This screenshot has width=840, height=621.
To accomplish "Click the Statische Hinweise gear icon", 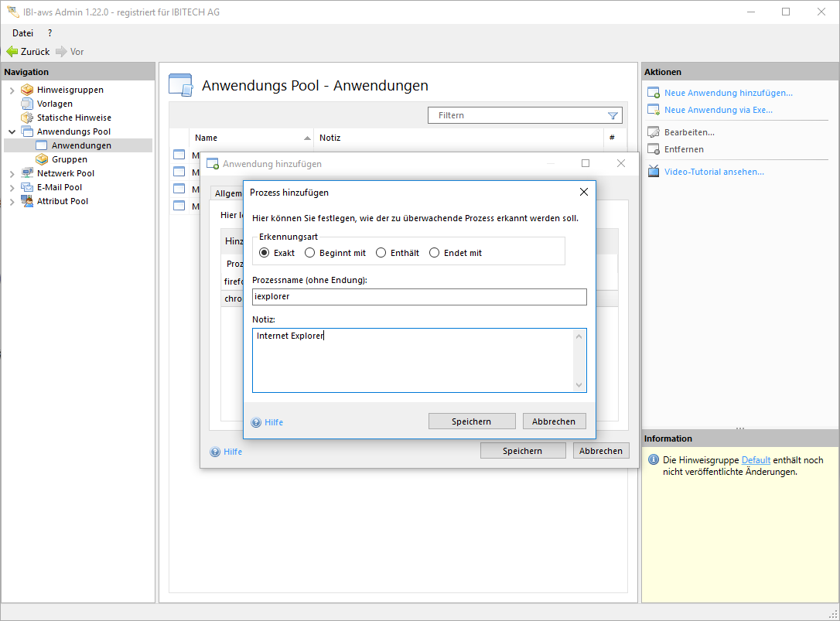I will 28,118.
